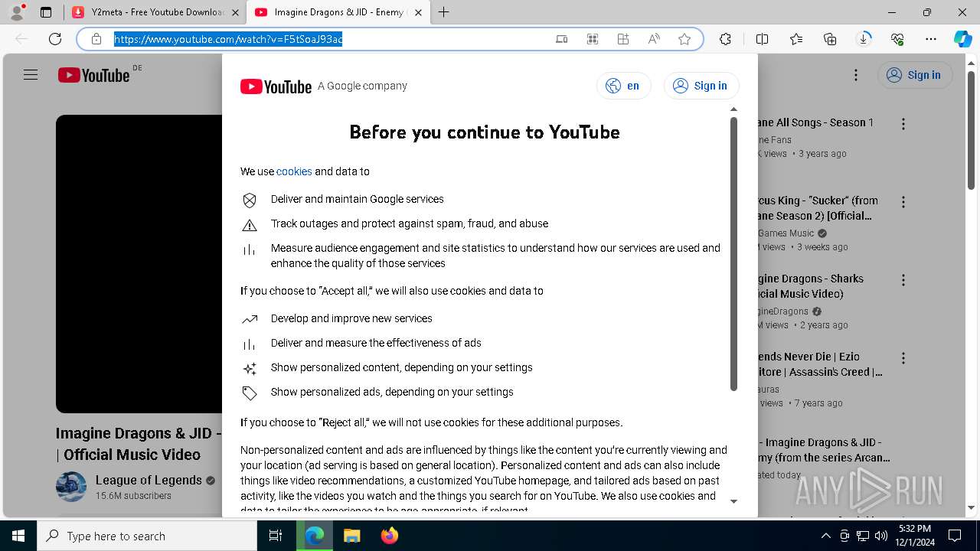This screenshot has width=980, height=551.
Task: Click the consent dialog scrollbar thumb
Action: [x=733, y=253]
